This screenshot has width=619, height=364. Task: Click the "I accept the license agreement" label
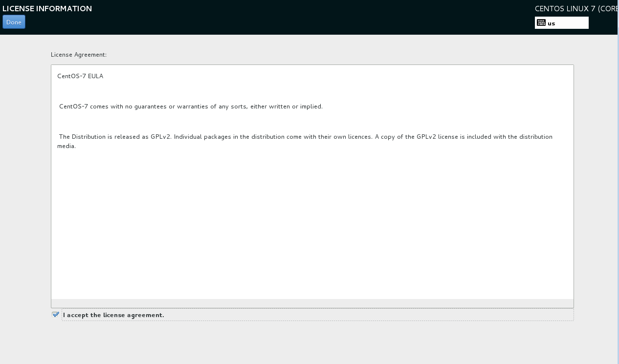(113, 315)
